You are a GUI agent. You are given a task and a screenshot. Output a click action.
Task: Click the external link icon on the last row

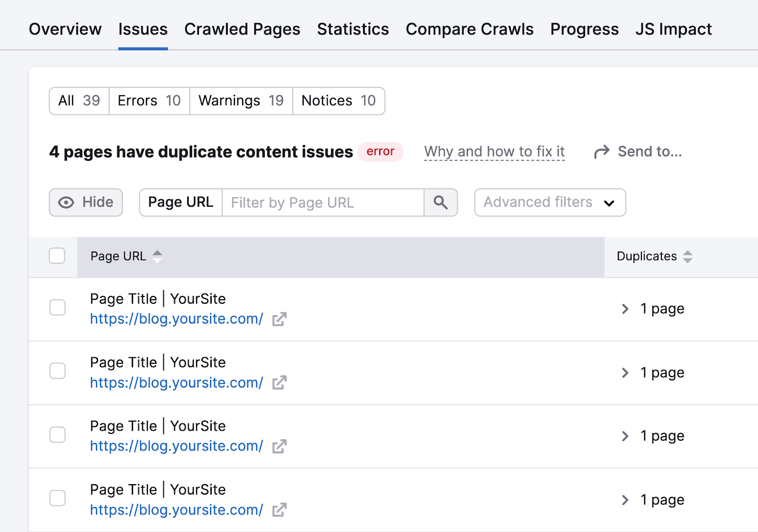280,510
